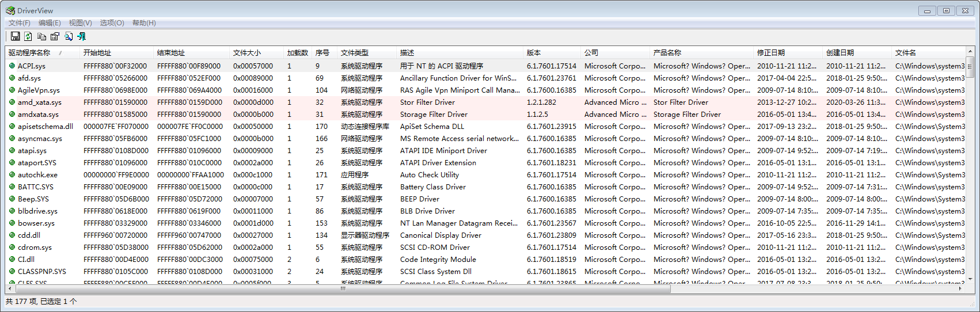Image resolution: width=980 pixels, height=312 pixels.
Task: Sort by 驱动程序名称 column header
Action: pos(29,52)
